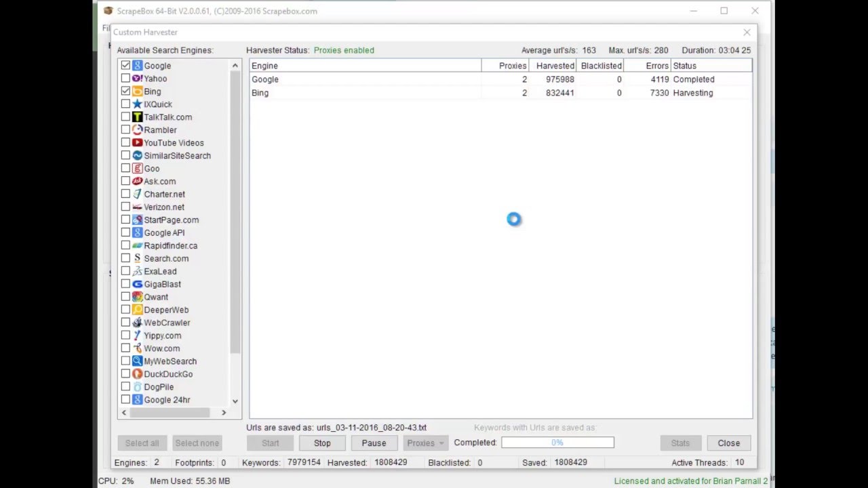Image resolution: width=868 pixels, height=488 pixels.
Task: Select the Bing Harvesting row
Action: [x=501, y=93]
